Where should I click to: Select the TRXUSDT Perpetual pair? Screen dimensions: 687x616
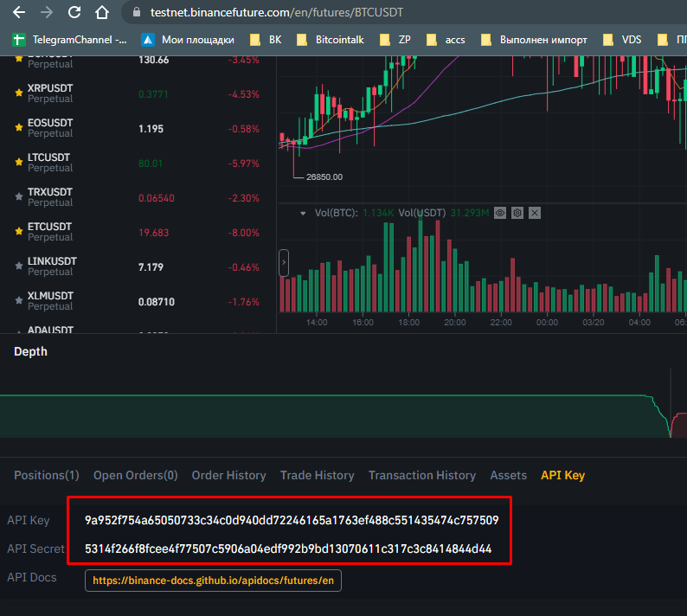(x=50, y=197)
